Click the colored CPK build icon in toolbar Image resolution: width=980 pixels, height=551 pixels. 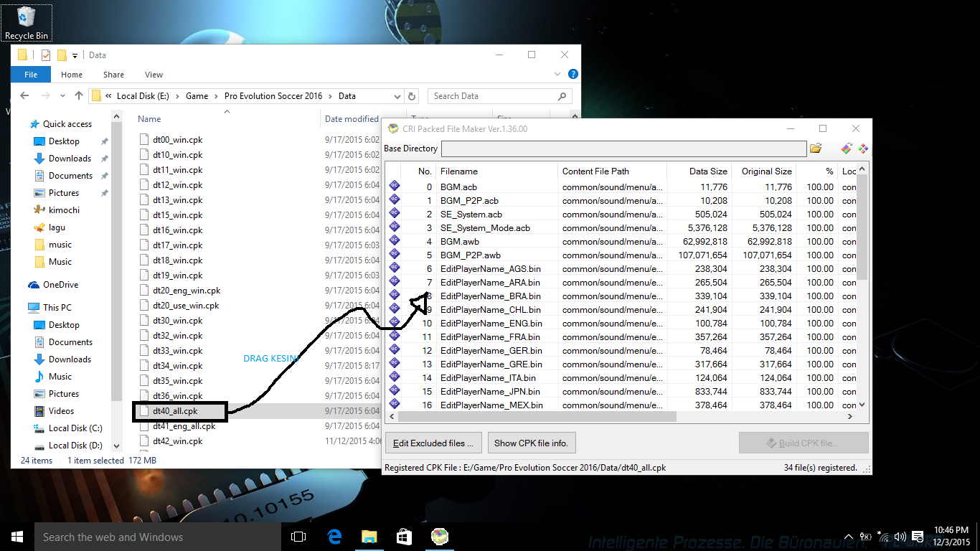pos(847,149)
